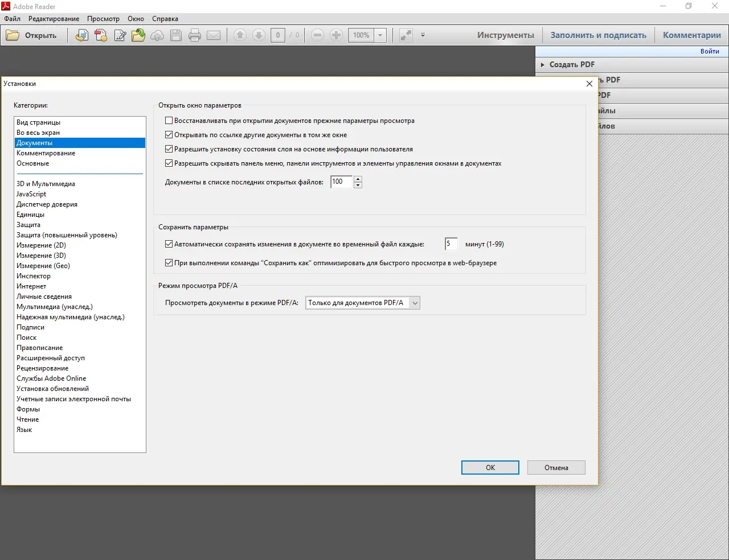Select the Во весь экран category
729x560 pixels.
[80, 133]
